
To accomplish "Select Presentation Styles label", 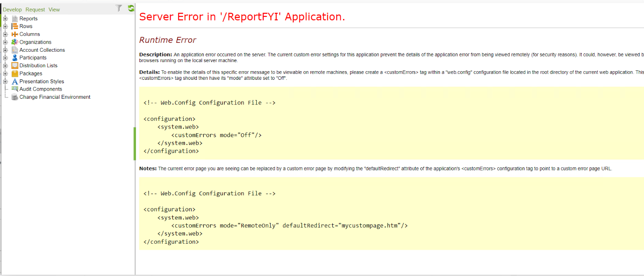I will coord(42,82).
